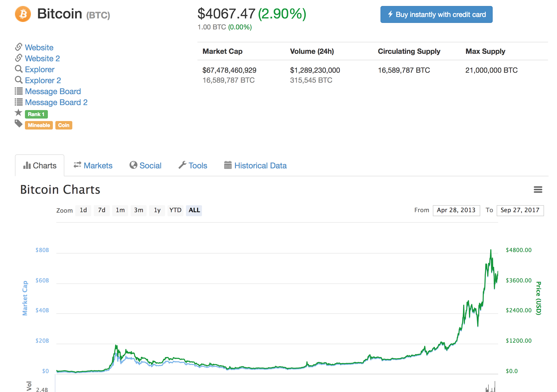Click the star icon beside Rank 1
Viewport: 557px width, 392px height.
18,113
